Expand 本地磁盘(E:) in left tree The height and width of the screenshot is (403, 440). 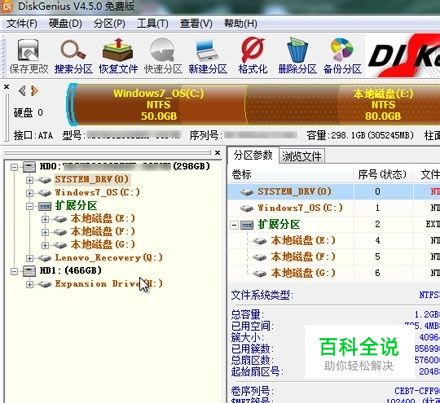coord(45,219)
